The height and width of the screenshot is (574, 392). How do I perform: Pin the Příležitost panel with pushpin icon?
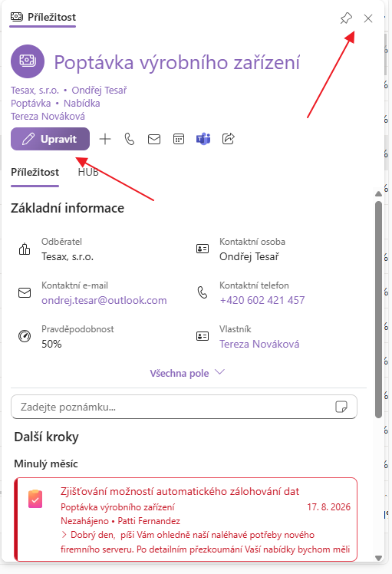[346, 18]
